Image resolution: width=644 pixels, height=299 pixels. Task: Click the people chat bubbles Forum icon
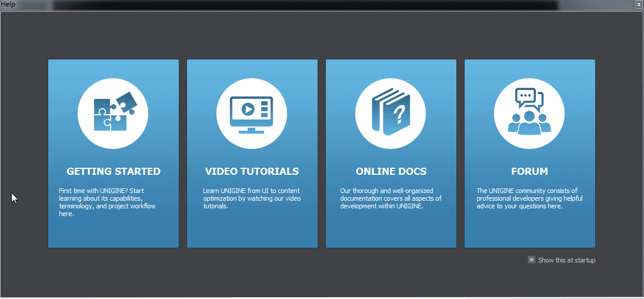[x=529, y=113]
